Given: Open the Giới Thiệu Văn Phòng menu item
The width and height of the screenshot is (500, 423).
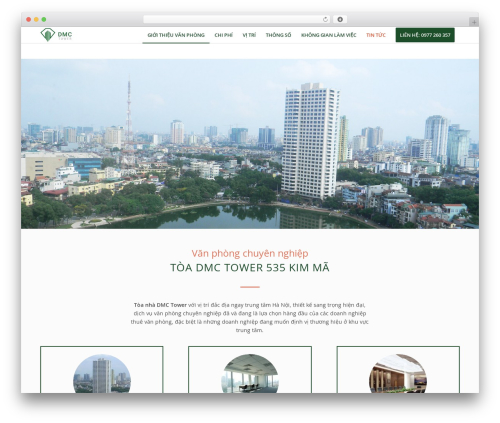Looking at the screenshot, I should pos(176,35).
